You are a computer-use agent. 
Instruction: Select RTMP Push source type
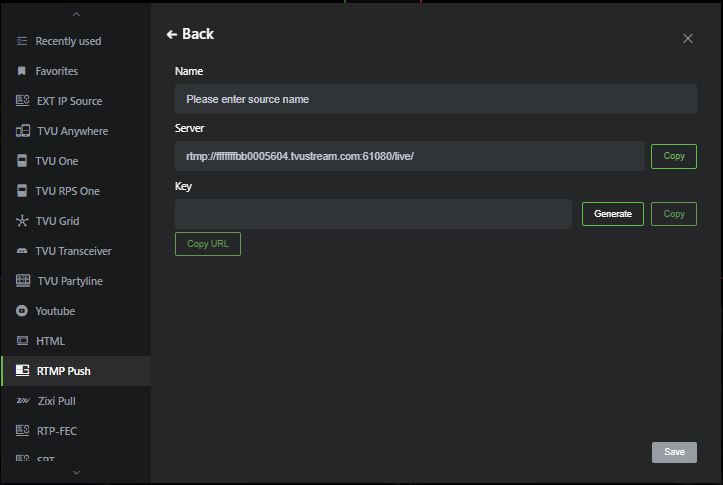[76, 371]
